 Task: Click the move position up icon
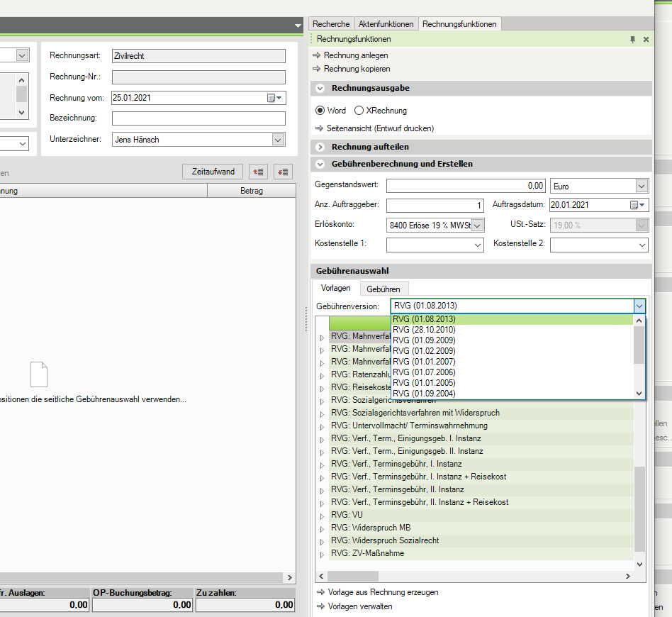(x=259, y=172)
